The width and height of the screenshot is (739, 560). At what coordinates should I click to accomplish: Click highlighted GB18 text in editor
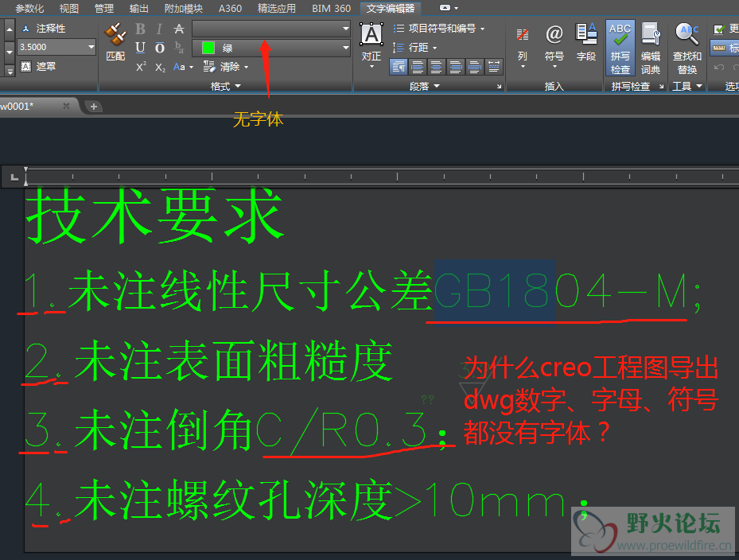[x=495, y=290]
